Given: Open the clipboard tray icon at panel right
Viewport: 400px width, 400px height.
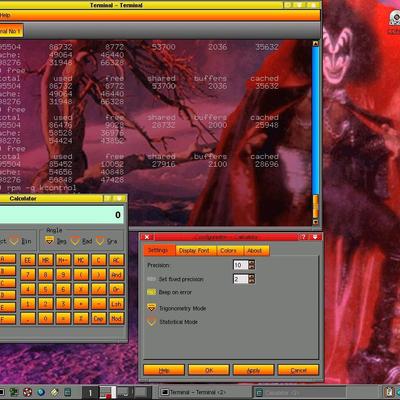Looking at the screenshot, I should (388, 392).
